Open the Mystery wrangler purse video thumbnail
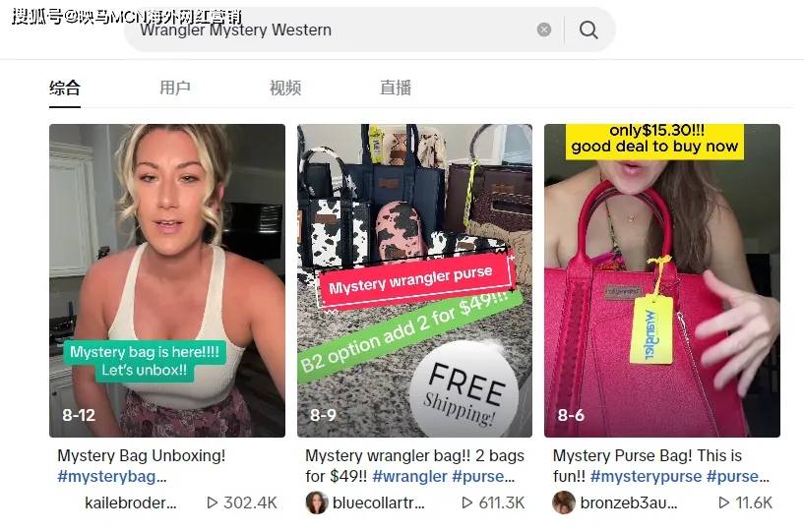Image resolution: width=804 pixels, height=532 pixels. 415,280
